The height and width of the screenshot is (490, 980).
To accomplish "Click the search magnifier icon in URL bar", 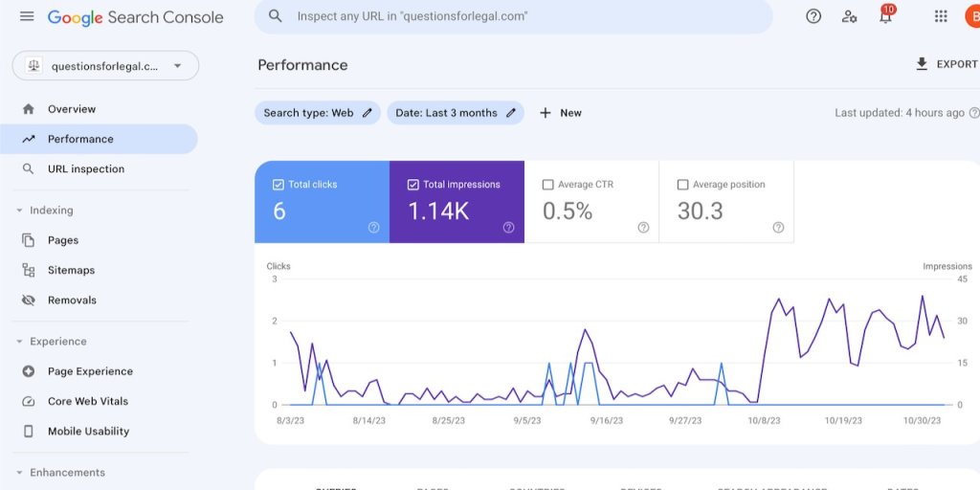I will 275,16.
